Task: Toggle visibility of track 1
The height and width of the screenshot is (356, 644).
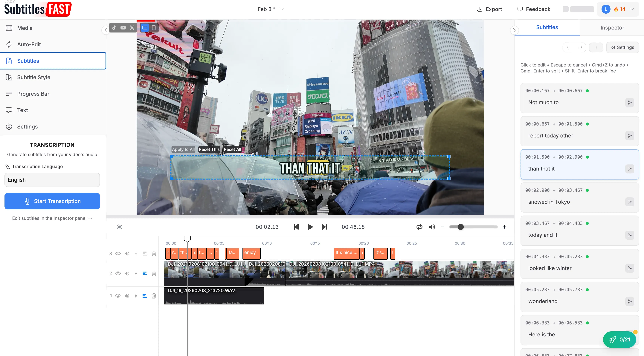Action: click(x=118, y=296)
